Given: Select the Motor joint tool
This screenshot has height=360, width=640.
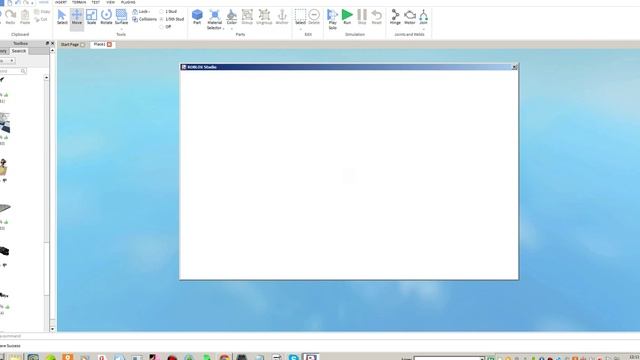Looking at the screenshot, I should point(410,17).
